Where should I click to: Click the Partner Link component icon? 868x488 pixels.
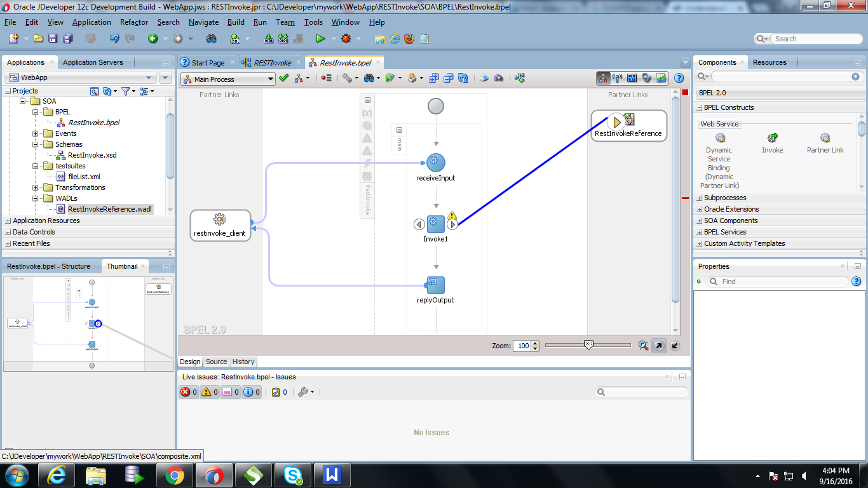[825, 139]
